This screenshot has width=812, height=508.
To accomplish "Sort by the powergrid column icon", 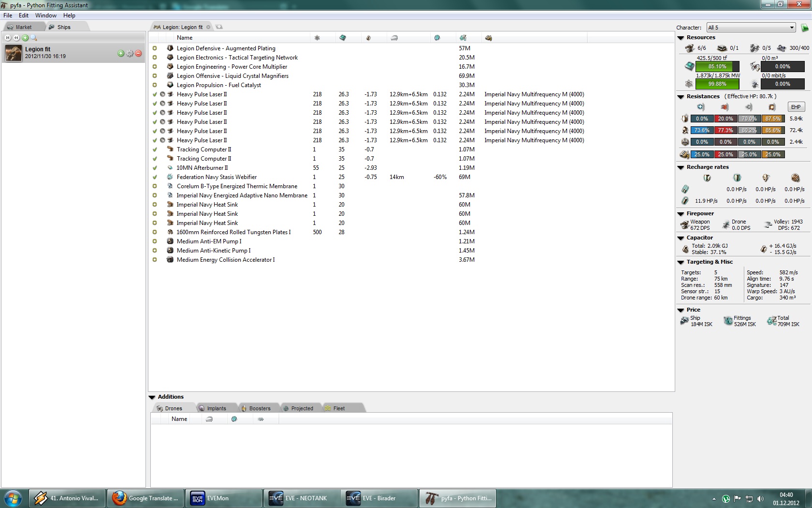I will 317,38.
